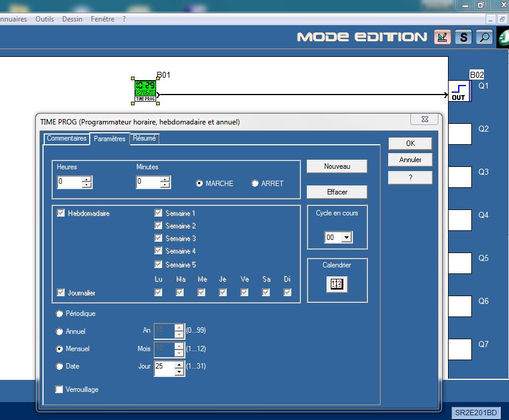Open the Commentaires tab
The width and height of the screenshot is (509, 420).
pyautogui.click(x=66, y=138)
